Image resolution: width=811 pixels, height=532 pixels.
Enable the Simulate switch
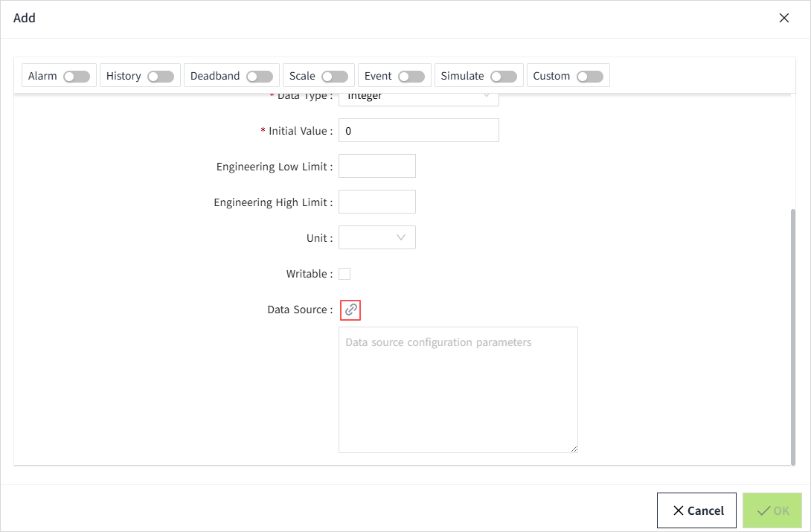tap(504, 77)
